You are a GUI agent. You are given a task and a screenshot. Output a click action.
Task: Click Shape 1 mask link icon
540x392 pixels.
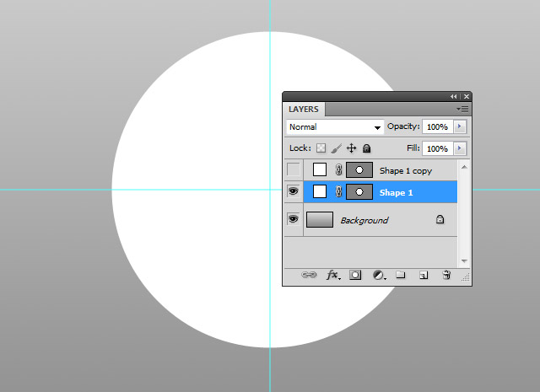[338, 191]
